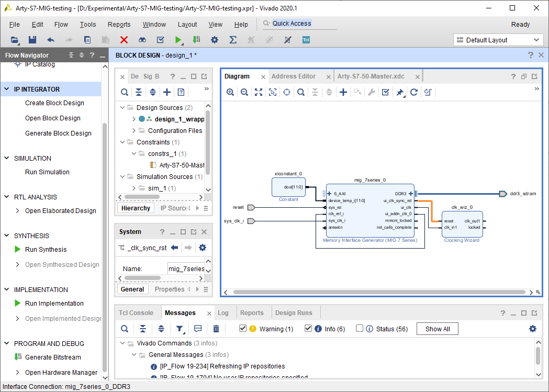
Task: Click Generate Bitstream in Flow Navigator
Action: (53, 357)
